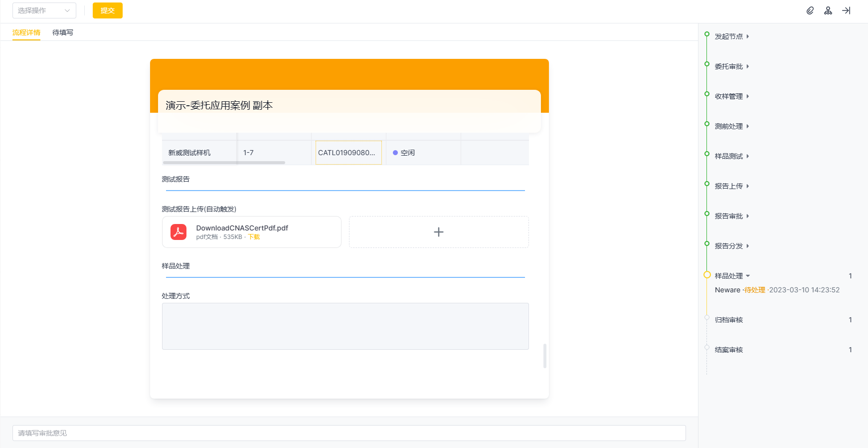The image size is (868, 448).
Task: Collapse the side panel with arrow icon
Action: pos(846,10)
